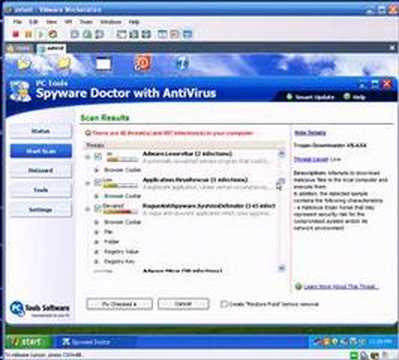The image size is (399, 360).
Task: Select Status in Spyware Doctor sidebar
Action: (41, 131)
